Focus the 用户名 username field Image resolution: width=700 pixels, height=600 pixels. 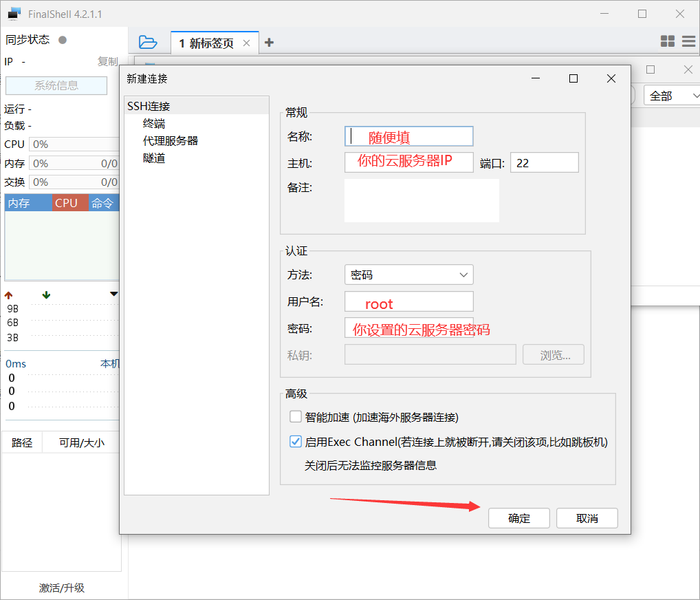[x=409, y=301]
